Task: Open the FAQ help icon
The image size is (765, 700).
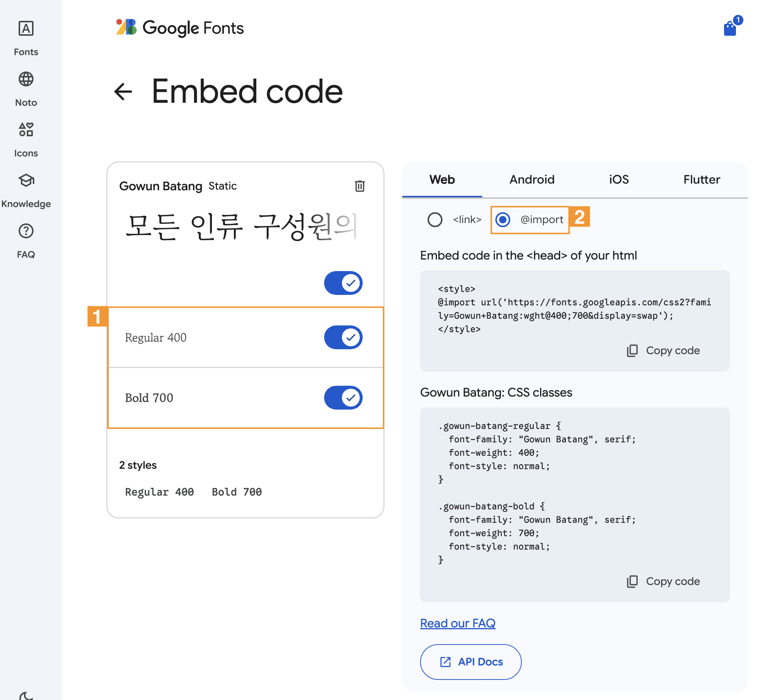Action: point(26,231)
